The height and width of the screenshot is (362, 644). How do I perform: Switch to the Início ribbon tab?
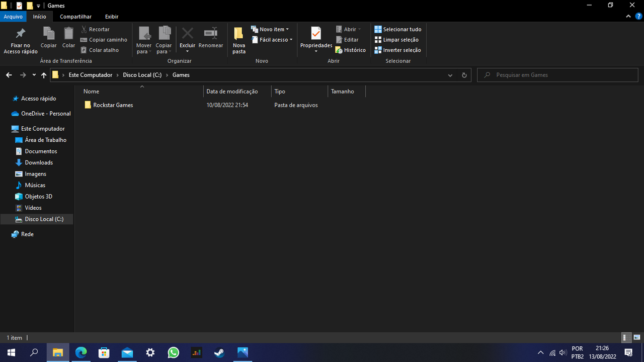point(40,17)
